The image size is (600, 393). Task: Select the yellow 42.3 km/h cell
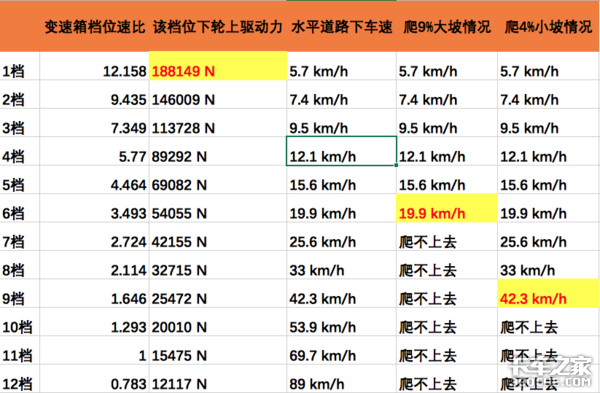click(x=548, y=293)
